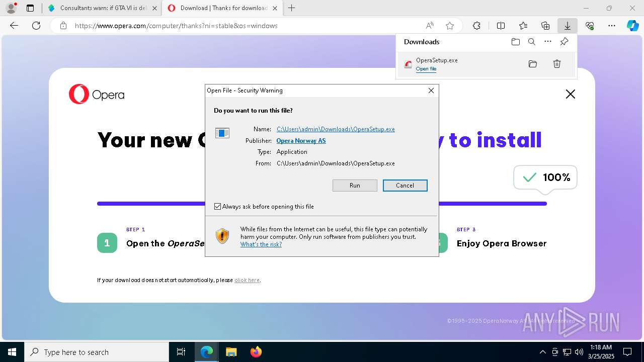View Opera Norway AS publisher details
This screenshot has height=362, width=644.
(x=301, y=141)
